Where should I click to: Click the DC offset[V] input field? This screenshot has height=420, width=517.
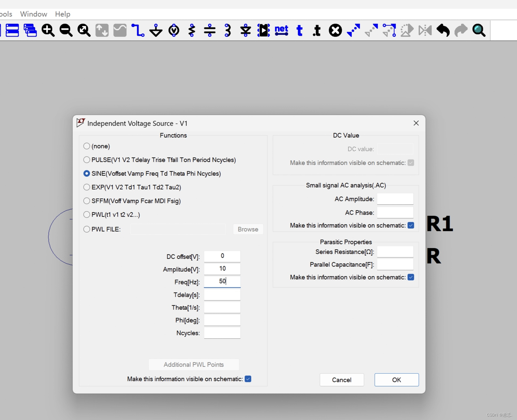point(222,256)
